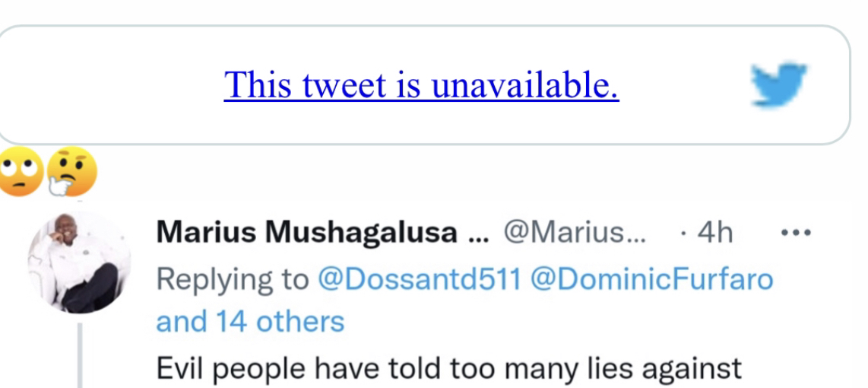
Task: Click the eye-rolling face emoji
Action: pos(21,171)
